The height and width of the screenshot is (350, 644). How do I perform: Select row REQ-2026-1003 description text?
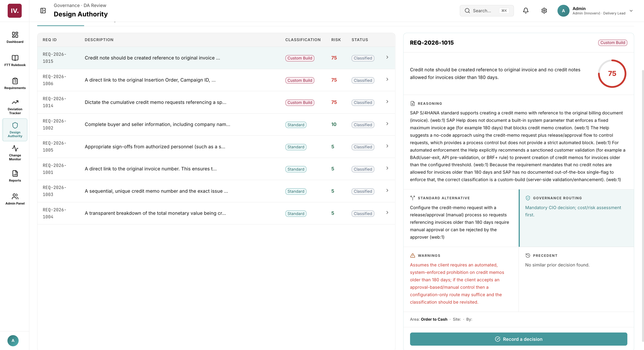(156, 191)
